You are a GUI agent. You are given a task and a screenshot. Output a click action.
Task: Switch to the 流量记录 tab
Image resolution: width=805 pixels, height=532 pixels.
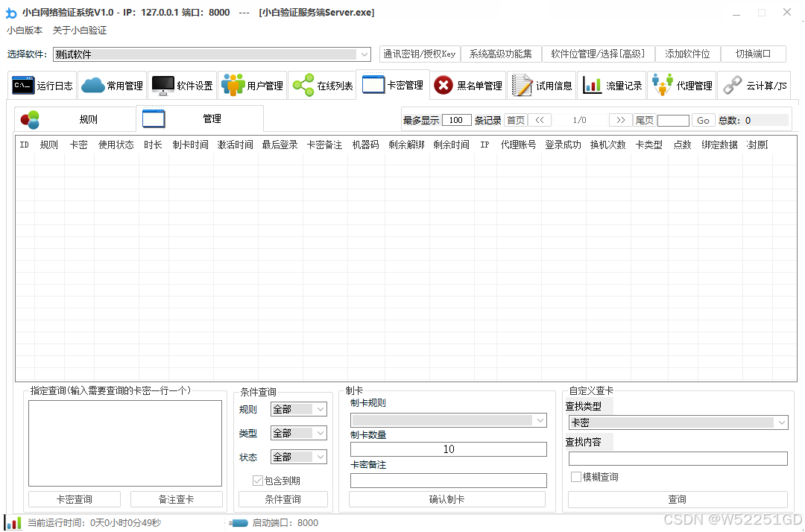611,85
